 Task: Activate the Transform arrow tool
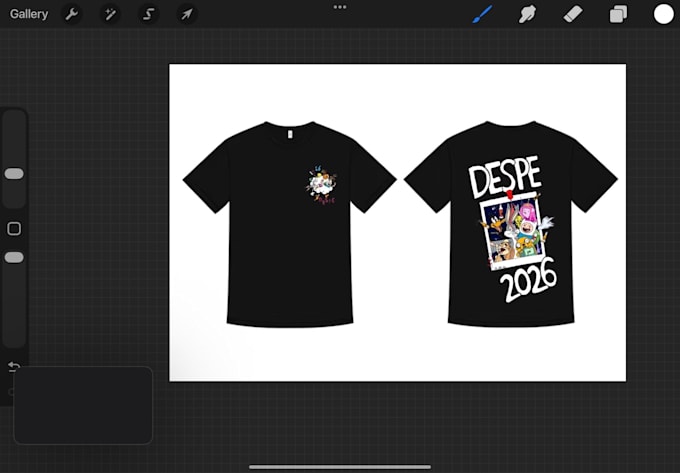click(x=187, y=14)
